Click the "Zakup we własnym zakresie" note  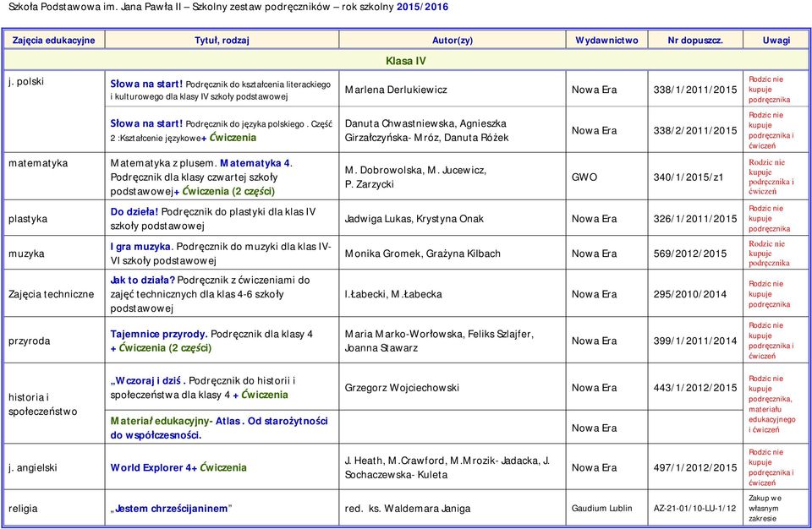point(765,508)
